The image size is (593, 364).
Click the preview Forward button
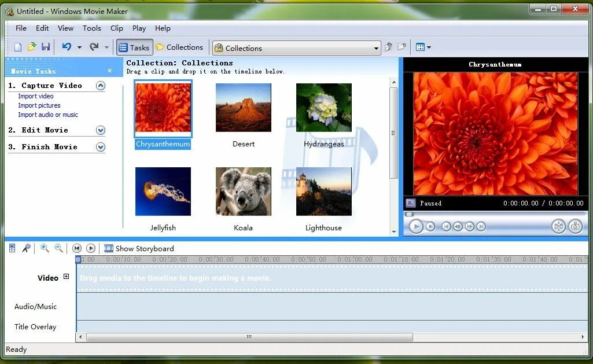tap(481, 227)
